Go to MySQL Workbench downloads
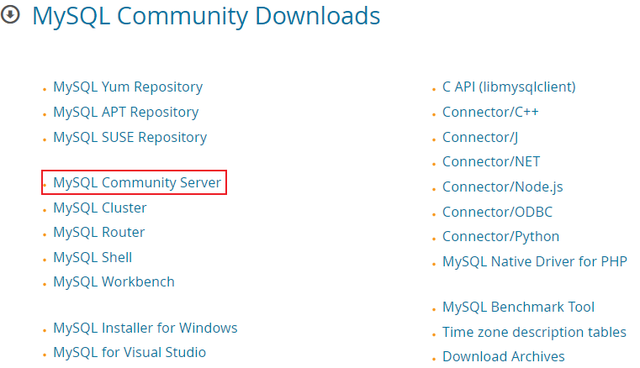 (x=114, y=282)
